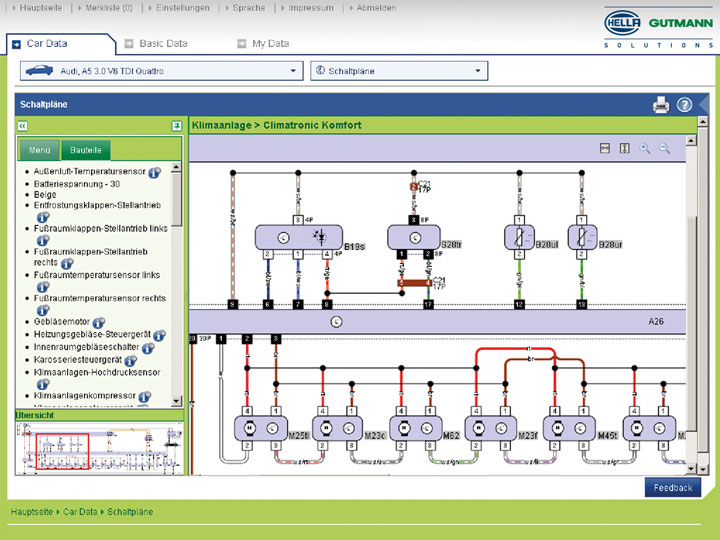This screenshot has width=720, height=540.
Task: Open Einstellungen in the top navigation
Action: (183, 8)
